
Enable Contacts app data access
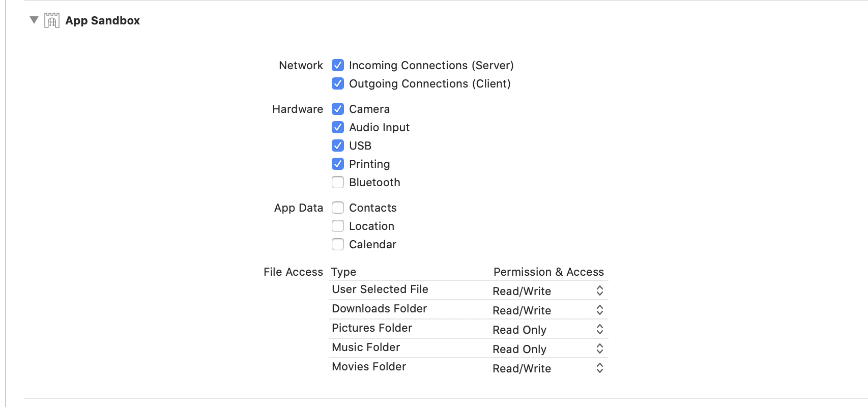click(x=338, y=208)
